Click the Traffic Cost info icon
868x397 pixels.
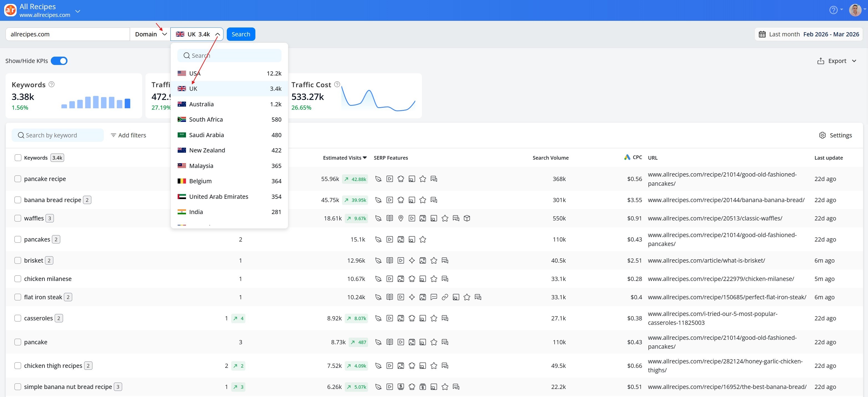click(x=337, y=84)
